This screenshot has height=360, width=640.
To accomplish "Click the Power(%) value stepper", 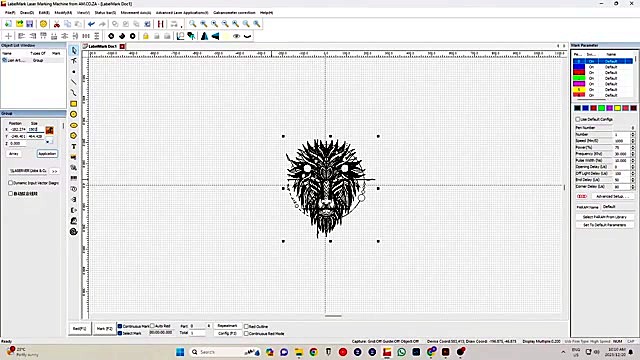I will tap(633, 147).
